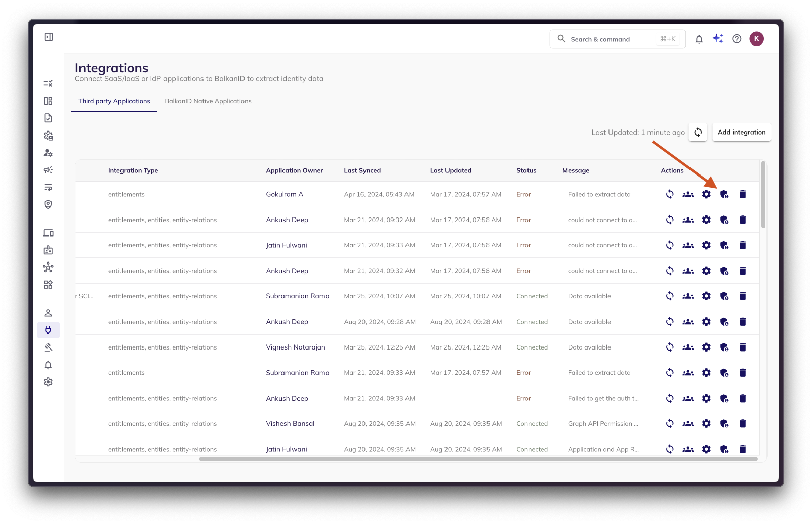This screenshot has height=524, width=812.
Task: Switch to BalkanID Native Applications tab
Action: click(208, 101)
